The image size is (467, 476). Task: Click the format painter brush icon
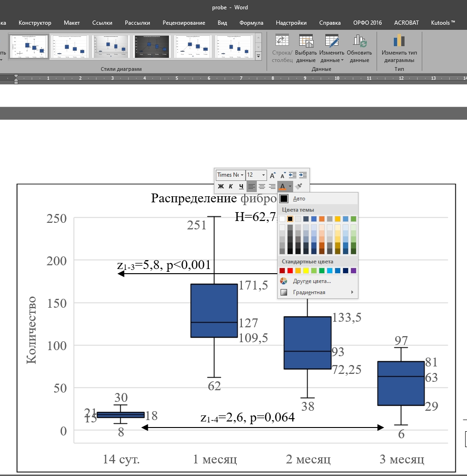[299, 186]
